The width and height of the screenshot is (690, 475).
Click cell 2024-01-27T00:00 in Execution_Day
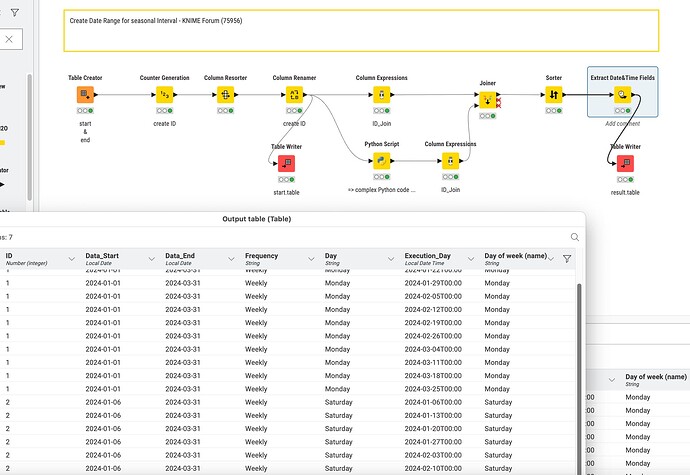click(433, 442)
